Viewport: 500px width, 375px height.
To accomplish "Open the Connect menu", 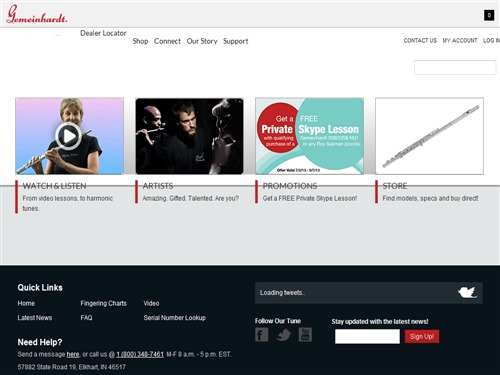I will click(167, 41).
